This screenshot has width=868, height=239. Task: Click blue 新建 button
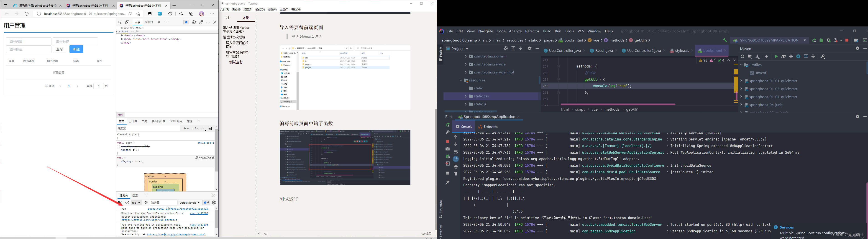pyautogui.click(x=76, y=49)
